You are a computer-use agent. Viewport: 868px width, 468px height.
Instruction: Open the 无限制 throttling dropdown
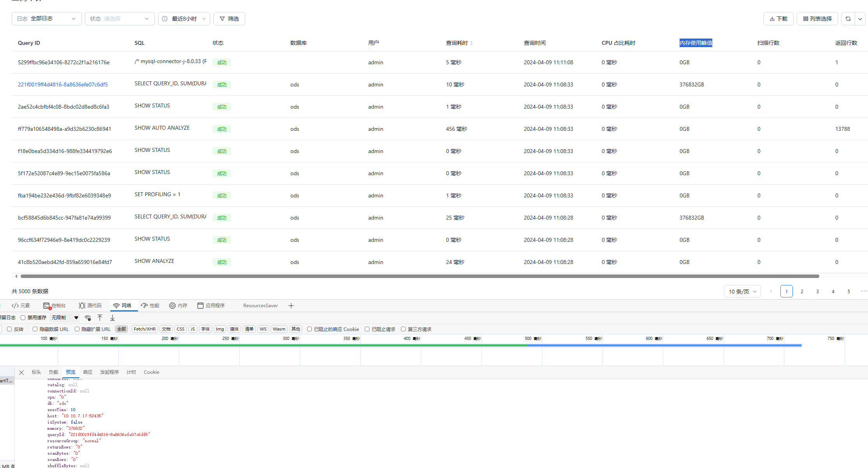(65, 318)
